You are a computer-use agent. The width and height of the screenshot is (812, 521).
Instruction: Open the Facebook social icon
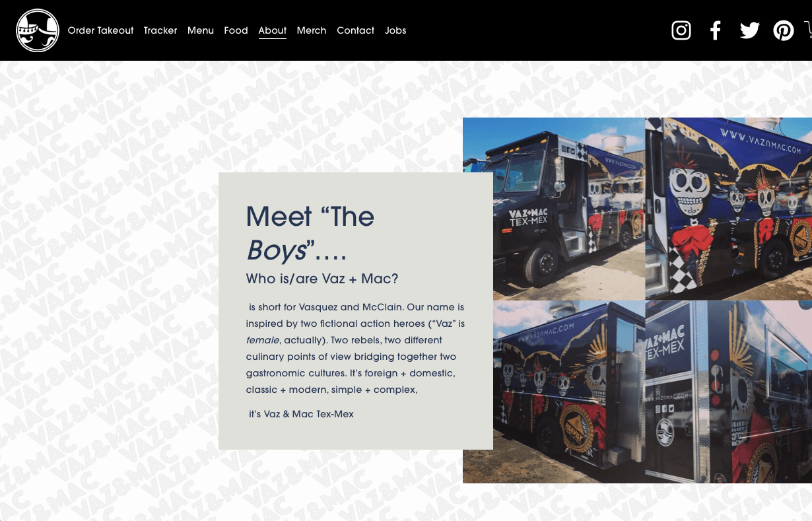click(x=716, y=30)
